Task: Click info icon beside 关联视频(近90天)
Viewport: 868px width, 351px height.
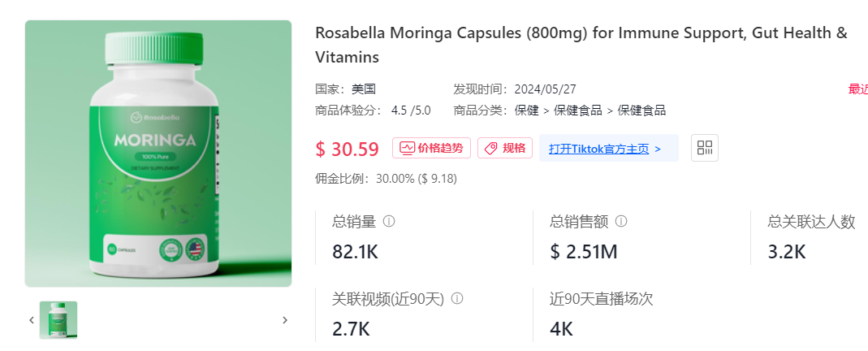Action: 457,298
